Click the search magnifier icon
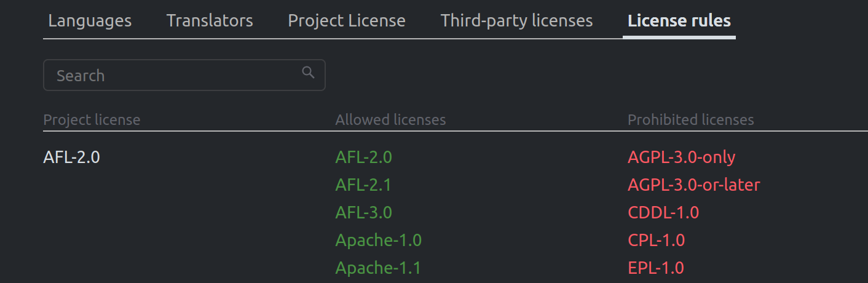Screen dimensions: 868x283 coord(308,73)
